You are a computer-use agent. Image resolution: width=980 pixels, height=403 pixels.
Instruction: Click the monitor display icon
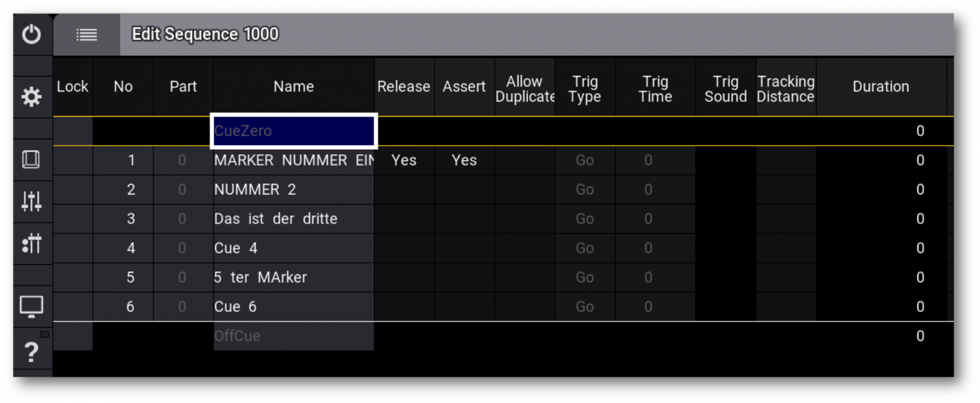tap(31, 306)
